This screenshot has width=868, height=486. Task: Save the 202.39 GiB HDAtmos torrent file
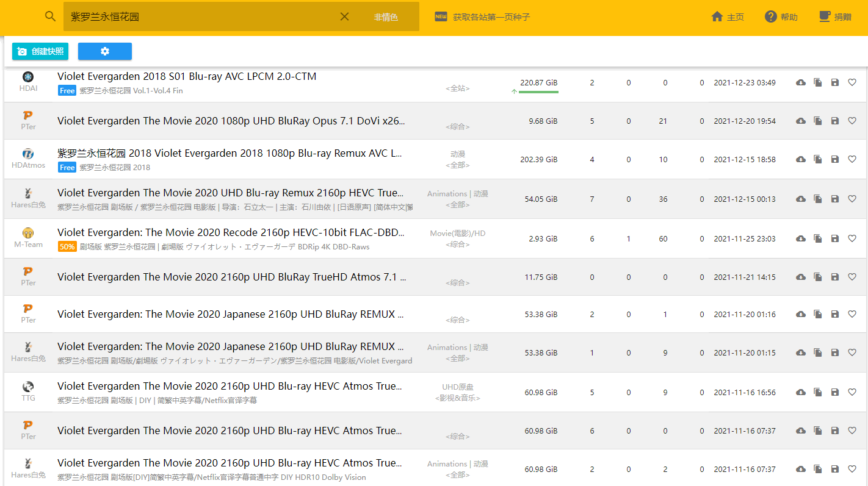click(835, 159)
